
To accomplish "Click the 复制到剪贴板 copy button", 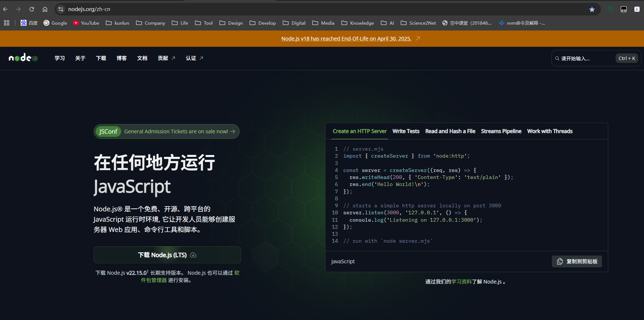I will [x=577, y=261].
